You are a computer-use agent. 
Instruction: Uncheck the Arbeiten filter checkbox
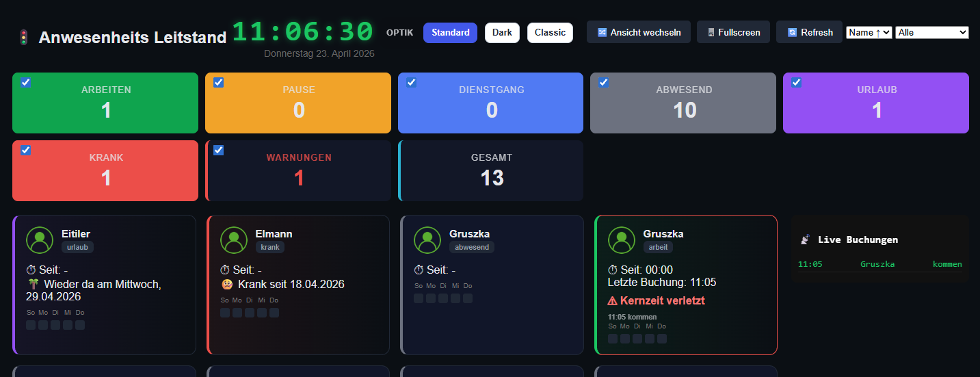[x=25, y=83]
